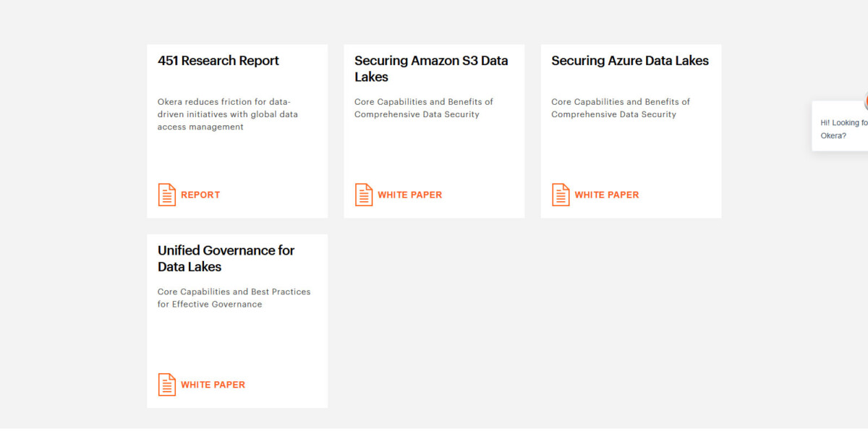
Task: Click the 451 Research Report description text
Action: coord(228,114)
